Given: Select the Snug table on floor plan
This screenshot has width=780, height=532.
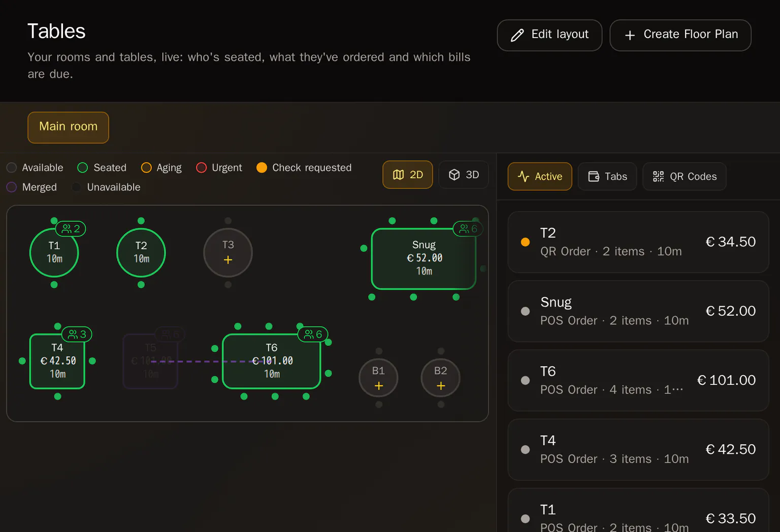Looking at the screenshot, I should 424,258.
